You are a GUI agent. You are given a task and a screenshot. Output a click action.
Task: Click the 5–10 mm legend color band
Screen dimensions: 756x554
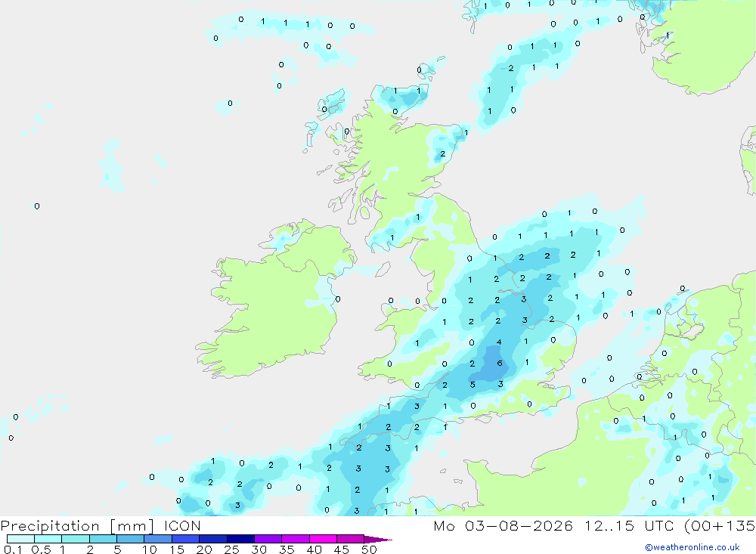pos(131,539)
